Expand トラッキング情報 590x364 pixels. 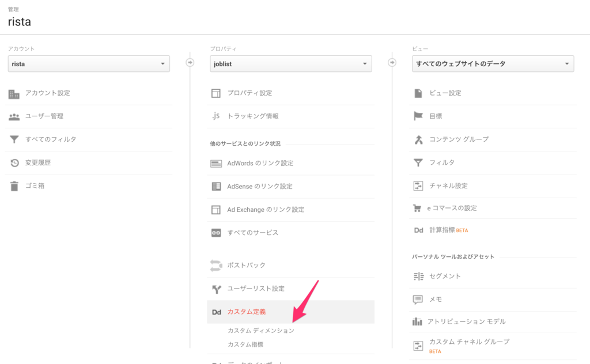(x=253, y=116)
